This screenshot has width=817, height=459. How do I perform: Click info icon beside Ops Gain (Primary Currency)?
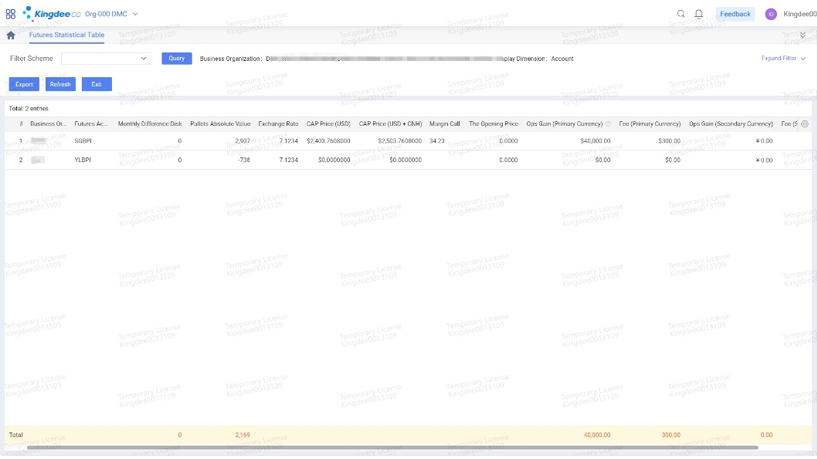pyautogui.click(x=608, y=124)
